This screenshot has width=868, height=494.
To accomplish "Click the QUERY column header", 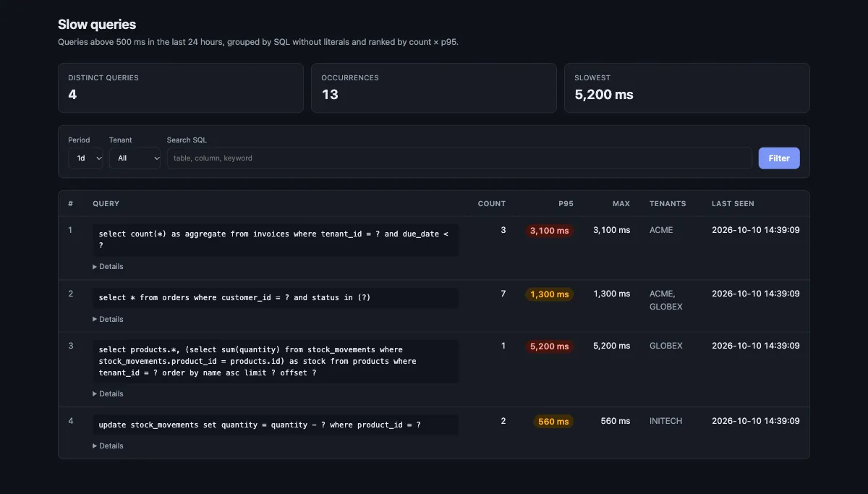I will [x=106, y=204].
